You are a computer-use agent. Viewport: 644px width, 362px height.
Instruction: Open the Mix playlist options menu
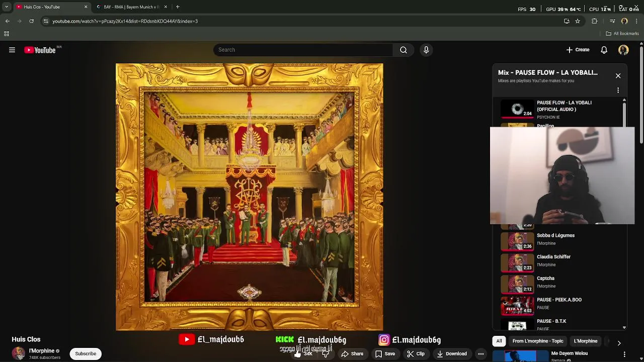point(618,90)
